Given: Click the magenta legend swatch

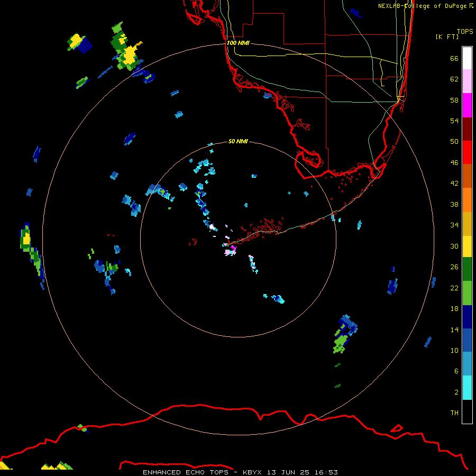Looking at the screenshot, I should click(x=467, y=105).
